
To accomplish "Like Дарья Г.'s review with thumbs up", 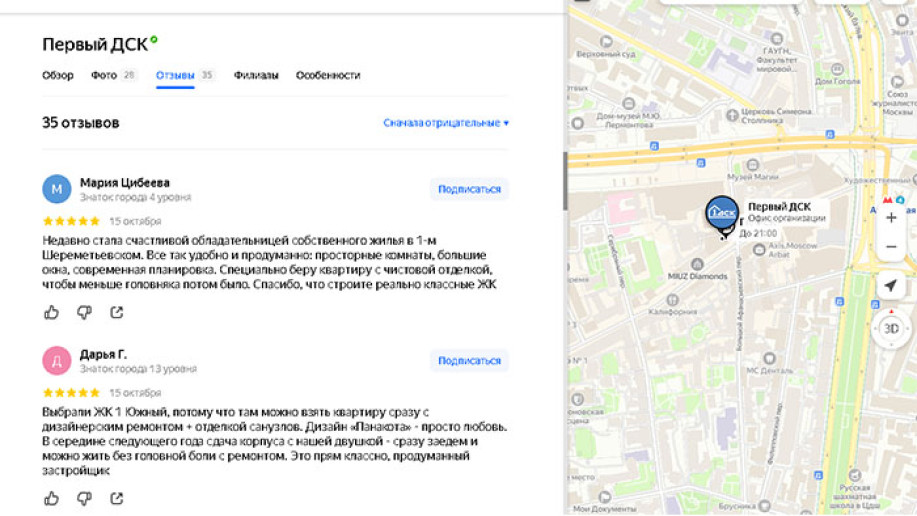I will tap(51, 498).
